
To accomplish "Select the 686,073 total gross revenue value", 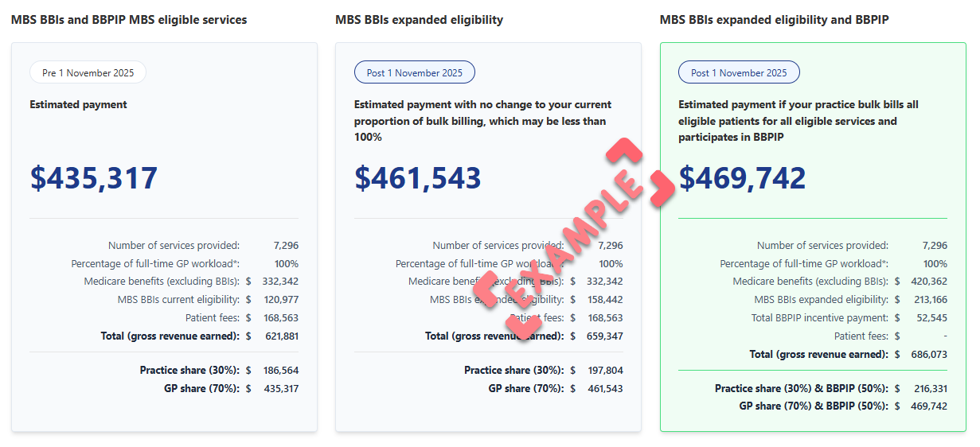I will tap(929, 355).
